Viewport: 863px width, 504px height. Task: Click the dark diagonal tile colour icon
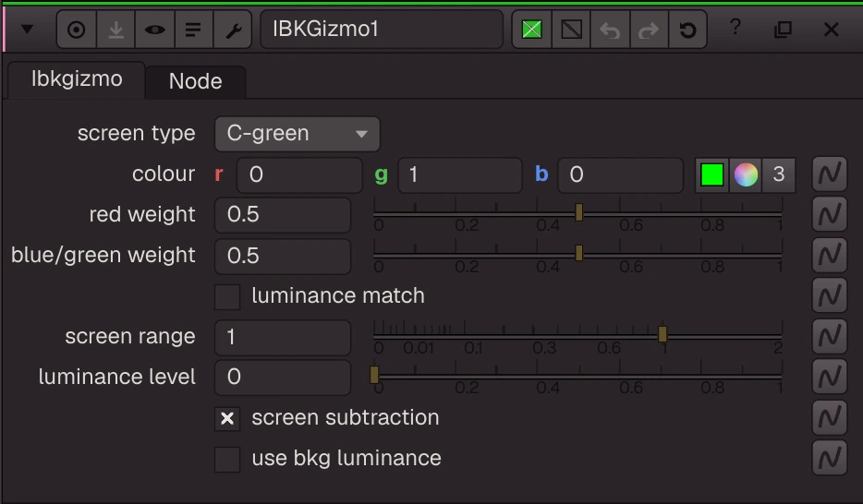pos(571,30)
